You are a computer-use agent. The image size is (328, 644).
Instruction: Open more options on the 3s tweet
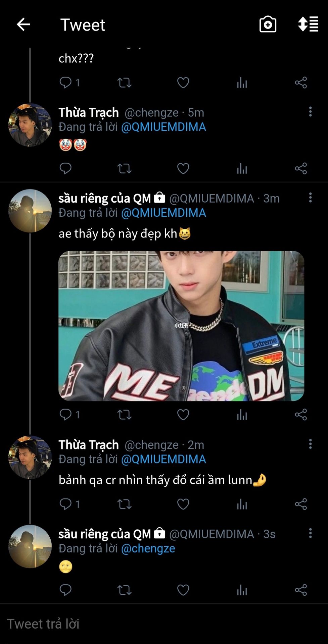tap(310, 533)
